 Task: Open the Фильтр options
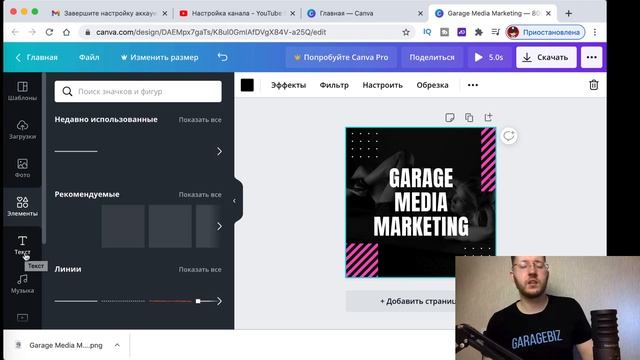click(334, 85)
